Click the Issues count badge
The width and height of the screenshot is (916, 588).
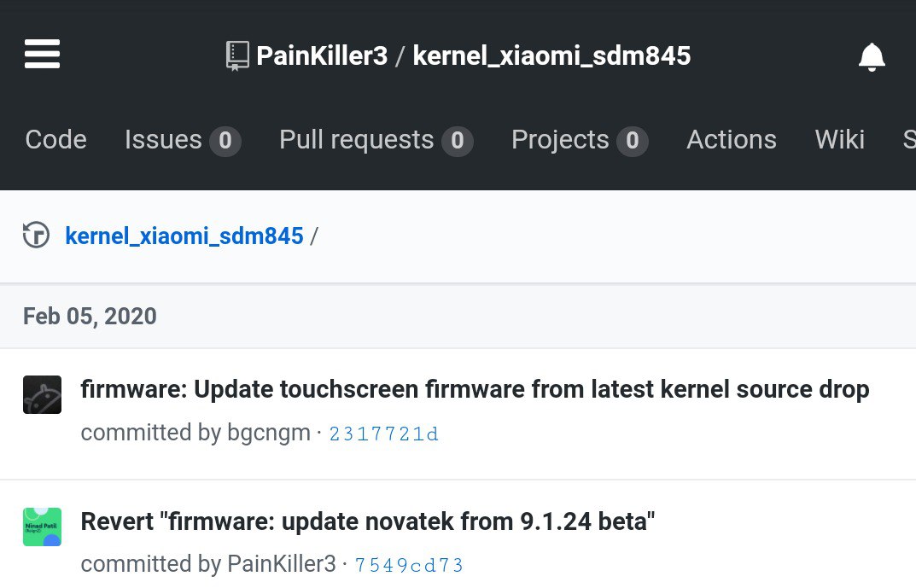tap(225, 141)
